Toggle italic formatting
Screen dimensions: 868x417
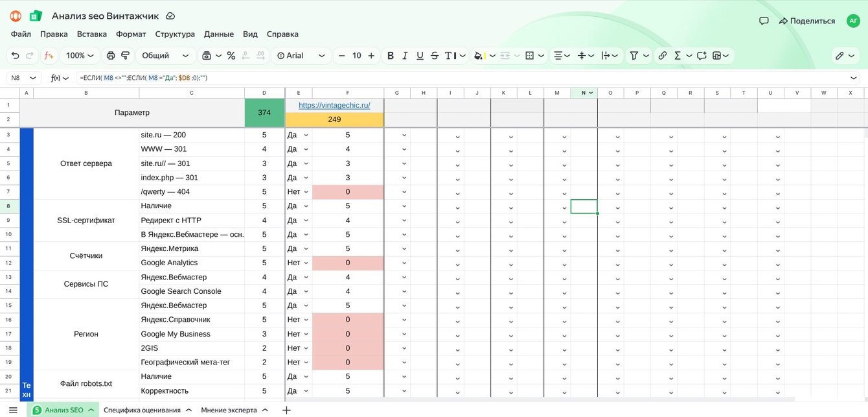click(x=405, y=56)
